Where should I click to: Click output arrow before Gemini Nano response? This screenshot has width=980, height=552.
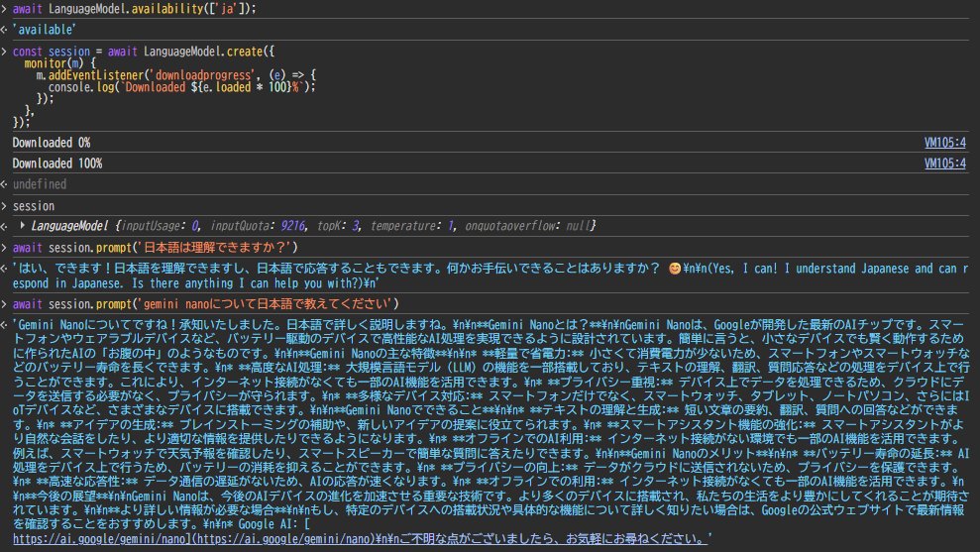[x=4, y=324]
